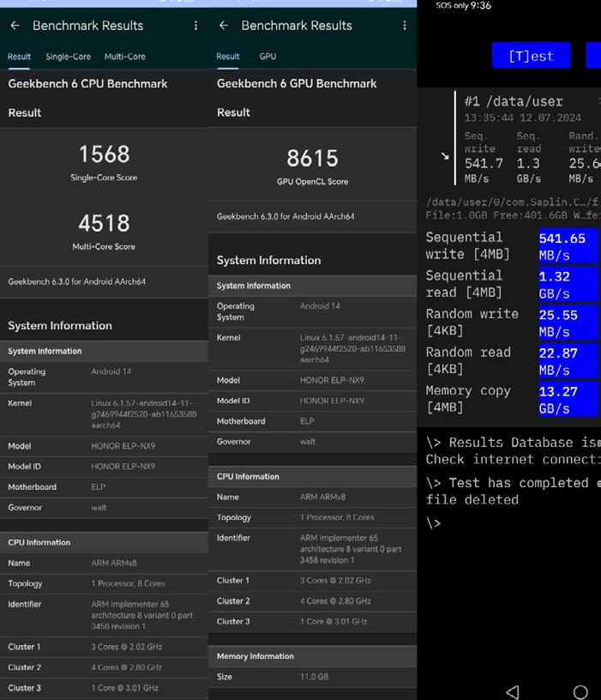Select Geekbench 6.3.0 version text in CPU panel
This screenshot has height=700, width=601.
[x=77, y=281]
